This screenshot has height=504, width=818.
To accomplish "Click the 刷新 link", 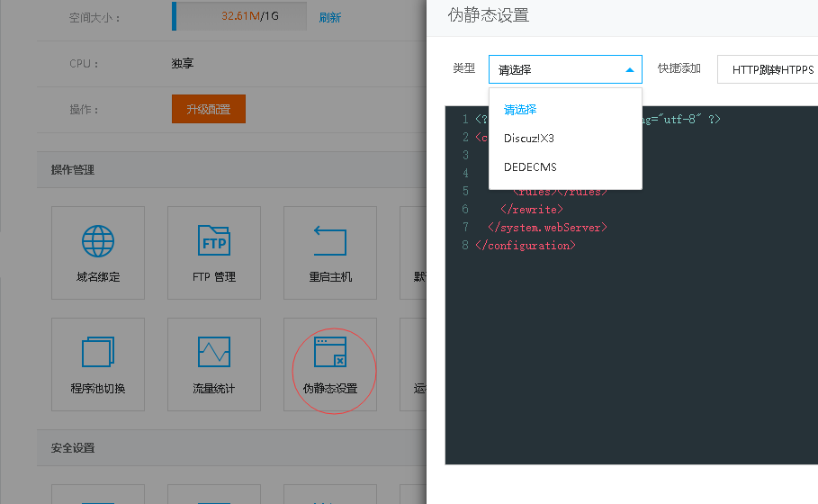I will click(329, 18).
